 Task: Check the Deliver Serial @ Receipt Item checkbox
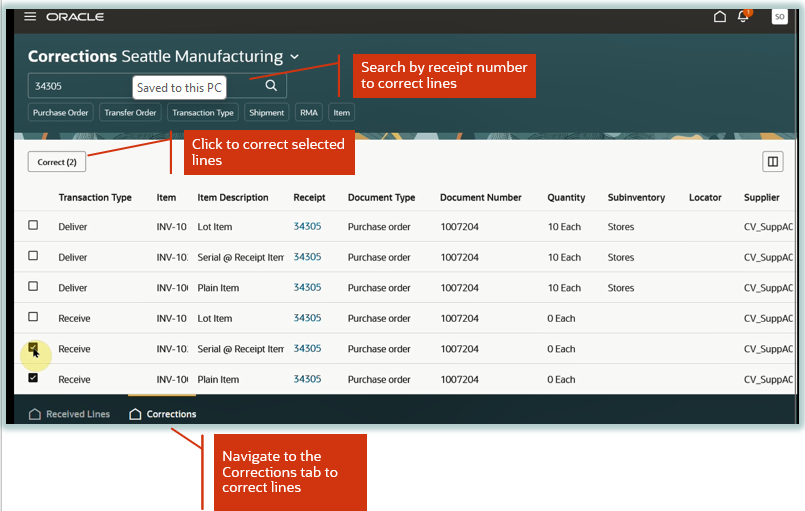(33, 255)
